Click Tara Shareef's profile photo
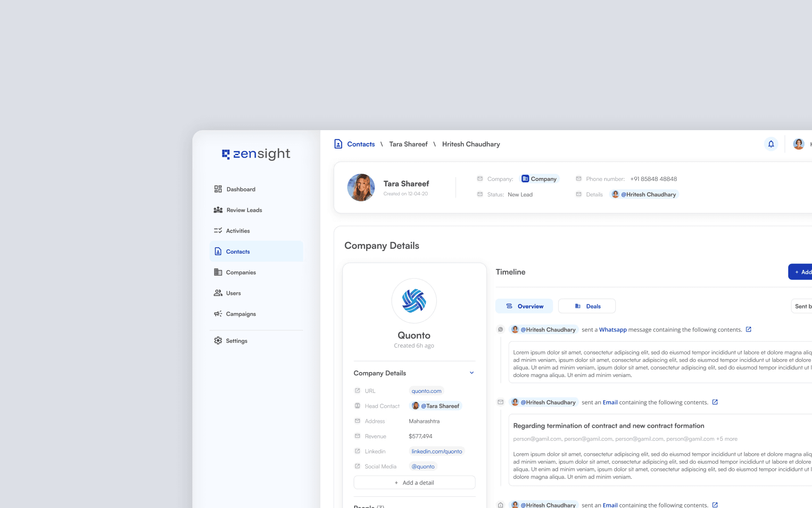 (x=361, y=188)
